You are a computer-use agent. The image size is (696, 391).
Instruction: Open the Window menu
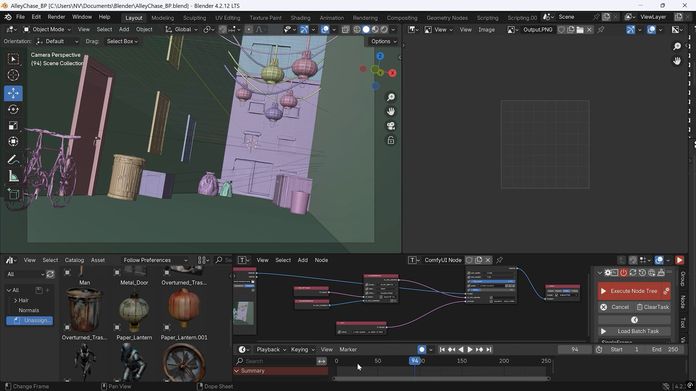click(x=82, y=17)
